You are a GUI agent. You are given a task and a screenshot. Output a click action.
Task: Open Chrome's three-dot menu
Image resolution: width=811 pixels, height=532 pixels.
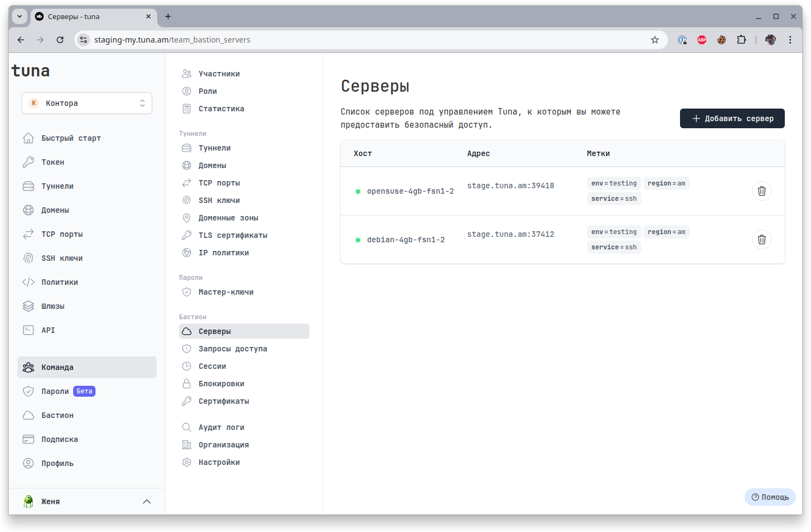point(790,40)
